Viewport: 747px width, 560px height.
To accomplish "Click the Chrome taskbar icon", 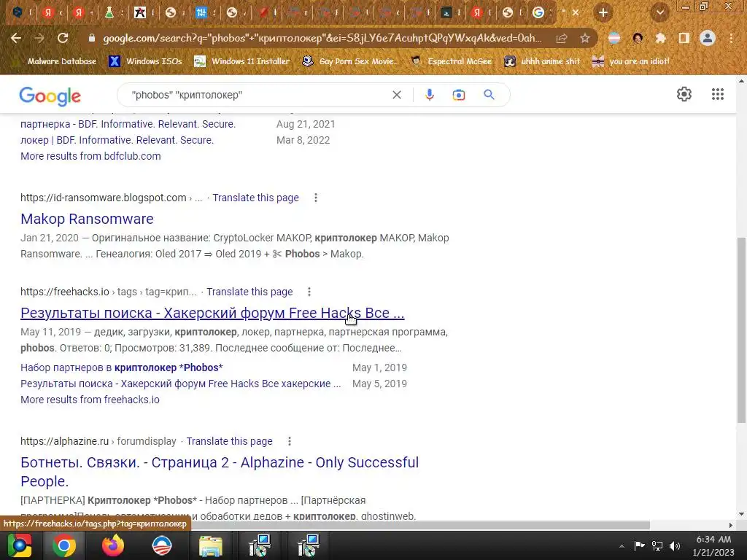I will (x=64, y=545).
